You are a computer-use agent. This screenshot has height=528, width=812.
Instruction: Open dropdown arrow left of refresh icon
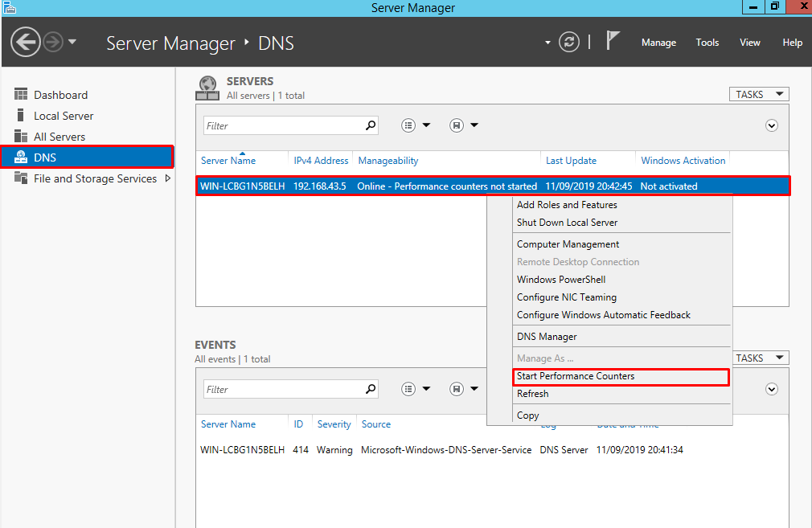[547, 43]
